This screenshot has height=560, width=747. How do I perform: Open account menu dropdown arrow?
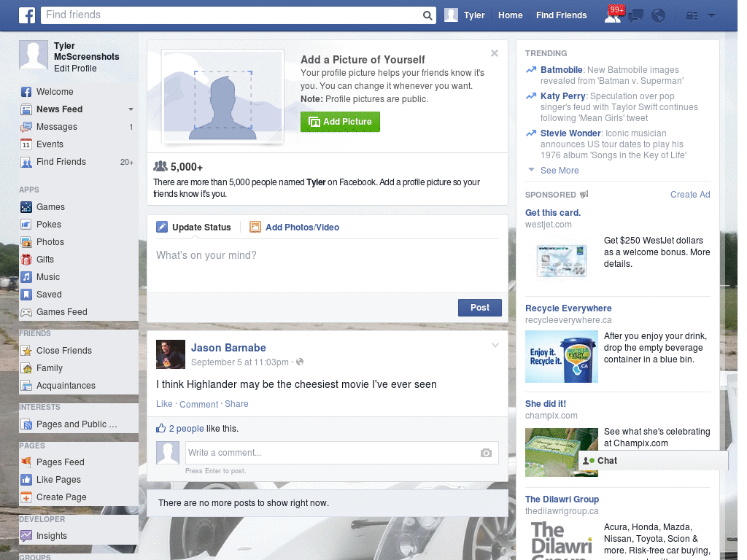point(711,16)
